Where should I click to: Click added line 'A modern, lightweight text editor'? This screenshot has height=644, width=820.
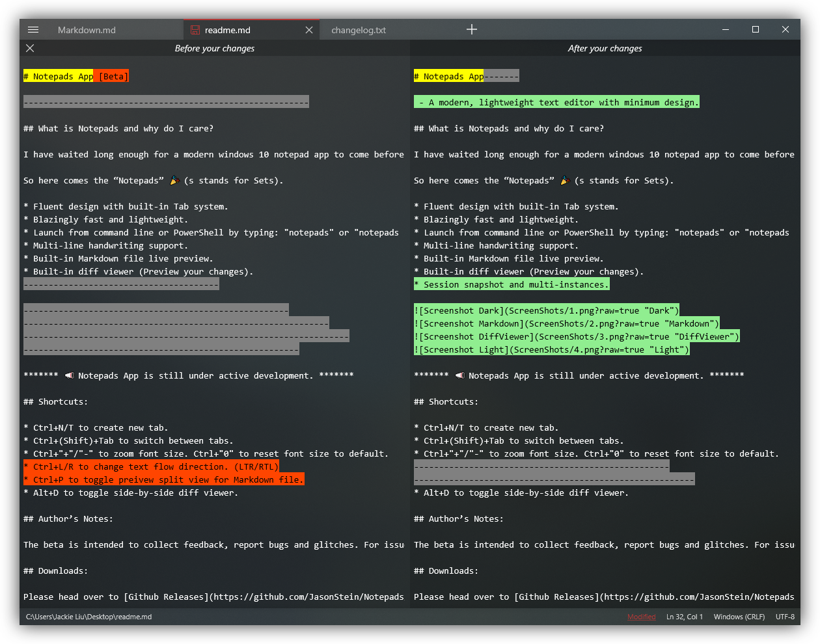click(556, 102)
